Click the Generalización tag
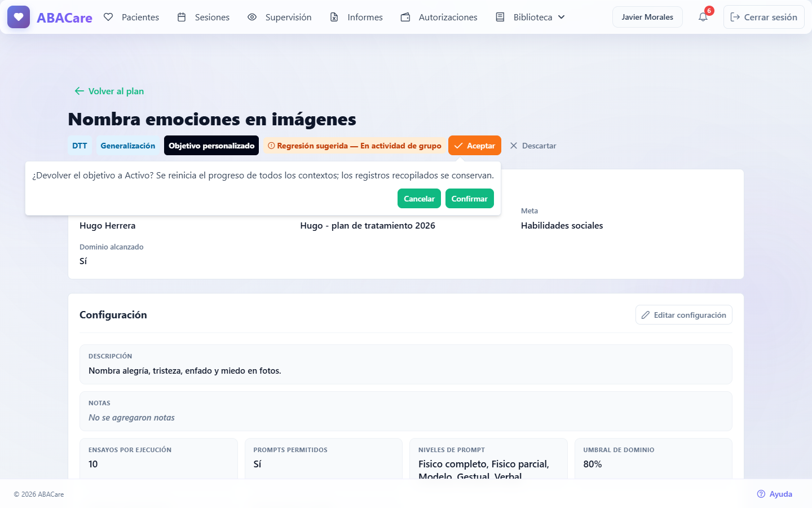The width and height of the screenshot is (812, 508). point(128,146)
